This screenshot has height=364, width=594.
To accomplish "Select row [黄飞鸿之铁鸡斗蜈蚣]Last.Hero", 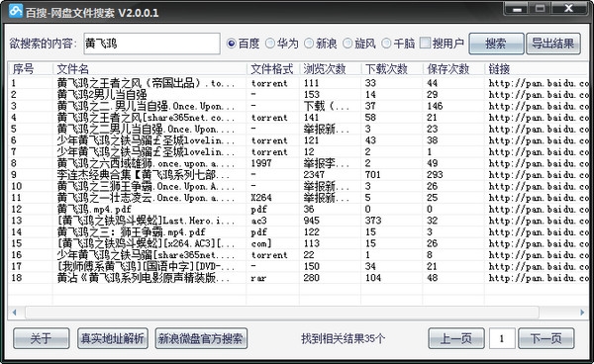I will [299, 221].
